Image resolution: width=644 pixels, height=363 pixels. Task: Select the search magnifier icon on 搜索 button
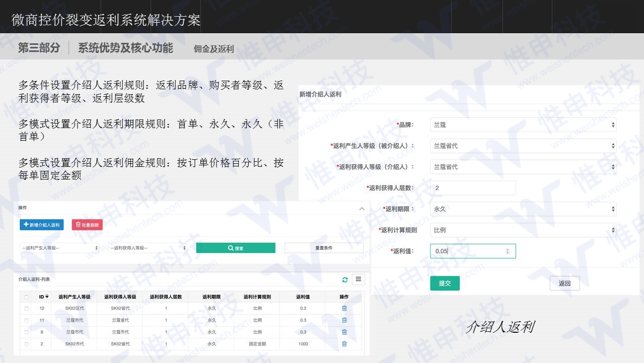(x=231, y=248)
